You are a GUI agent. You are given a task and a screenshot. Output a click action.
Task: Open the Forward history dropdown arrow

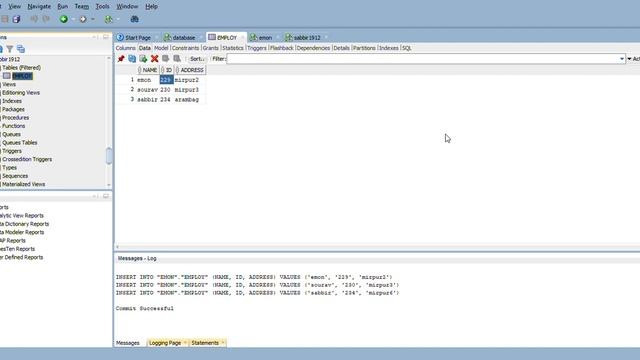[93, 19]
